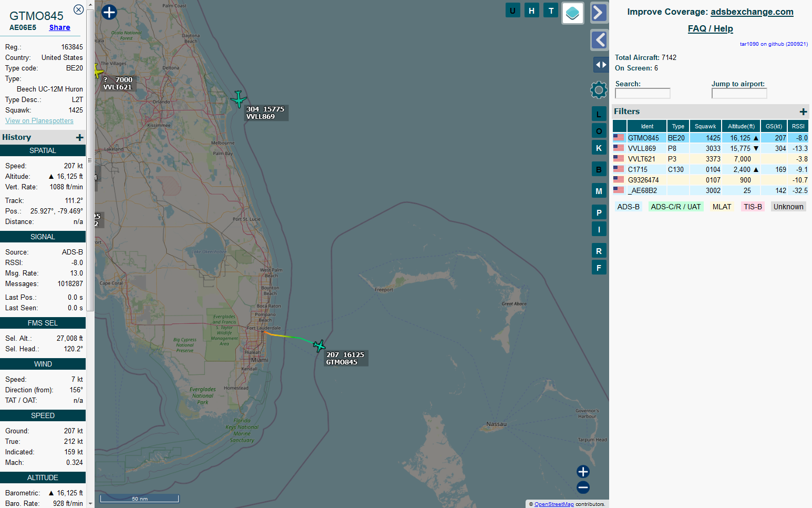Click the right-pointing sidebar arrow
This screenshot has width=812, height=508.
click(x=599, y=13)
